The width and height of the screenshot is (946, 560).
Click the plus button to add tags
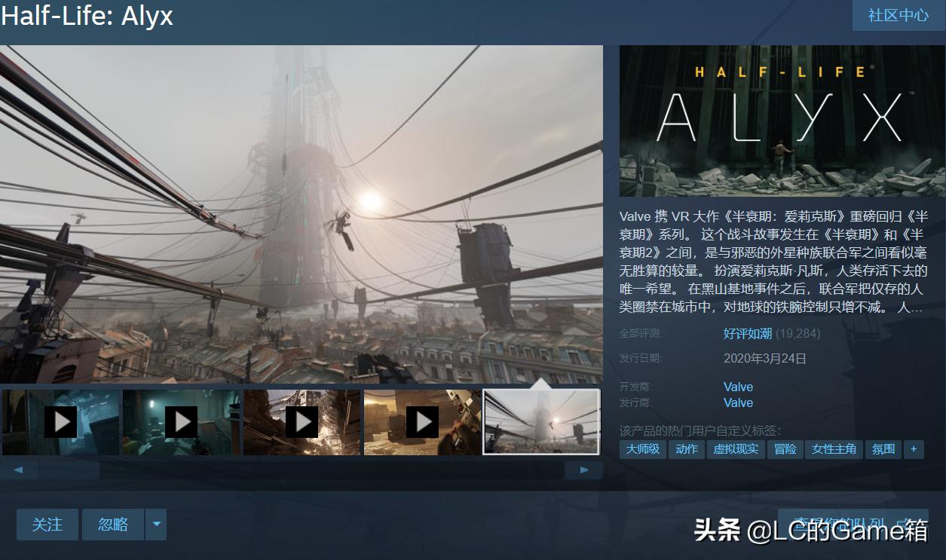[x=914, y=449]
